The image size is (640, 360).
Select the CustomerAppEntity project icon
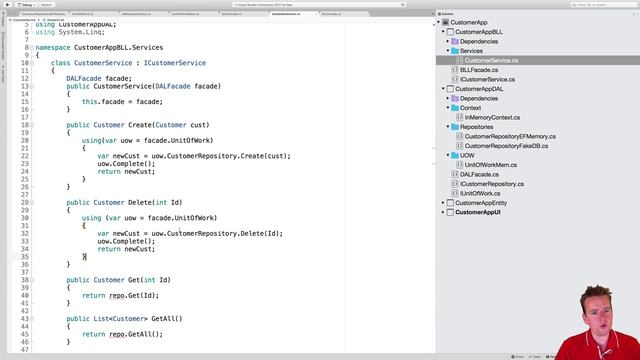450,203
